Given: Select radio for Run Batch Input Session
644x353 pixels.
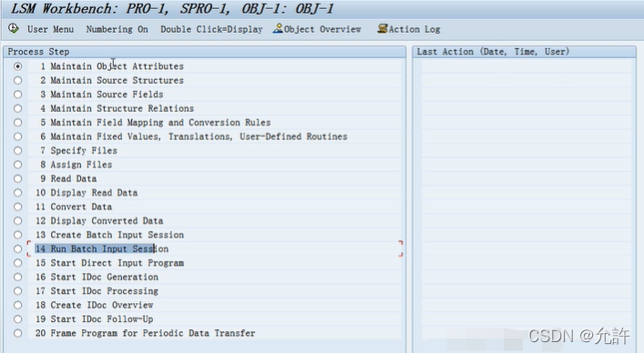Looking at the screenshot, I should [x=17, y=249].
